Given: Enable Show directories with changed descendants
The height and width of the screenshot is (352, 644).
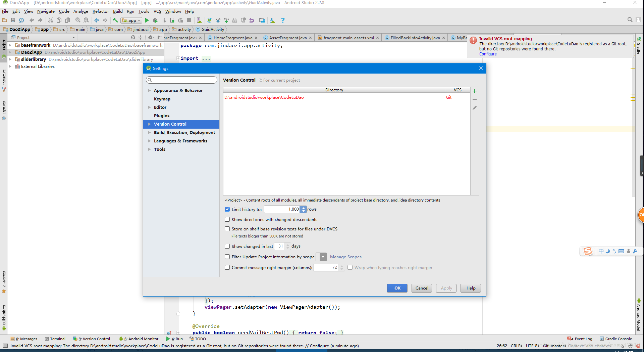Looking at the screenshot, I should [x=227, y=219].
